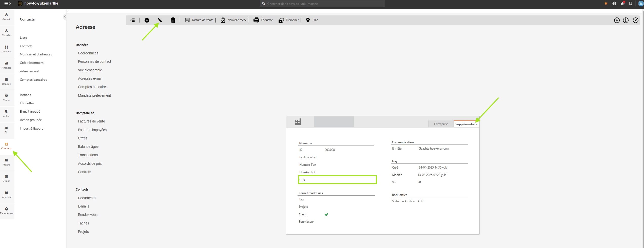Screen dimensions: 644x248
Task: Open the Vente module
Action: tap(6, 98)
